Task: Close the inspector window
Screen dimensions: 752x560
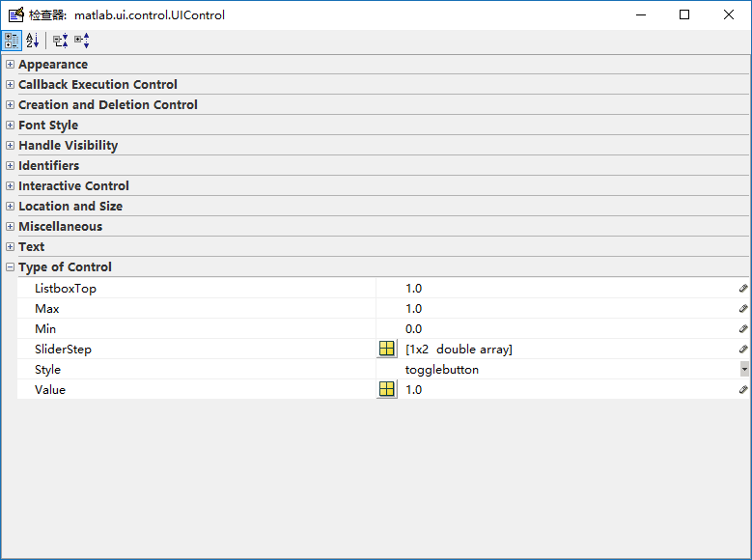Action: pyautogui.click(x=729, y=14)
